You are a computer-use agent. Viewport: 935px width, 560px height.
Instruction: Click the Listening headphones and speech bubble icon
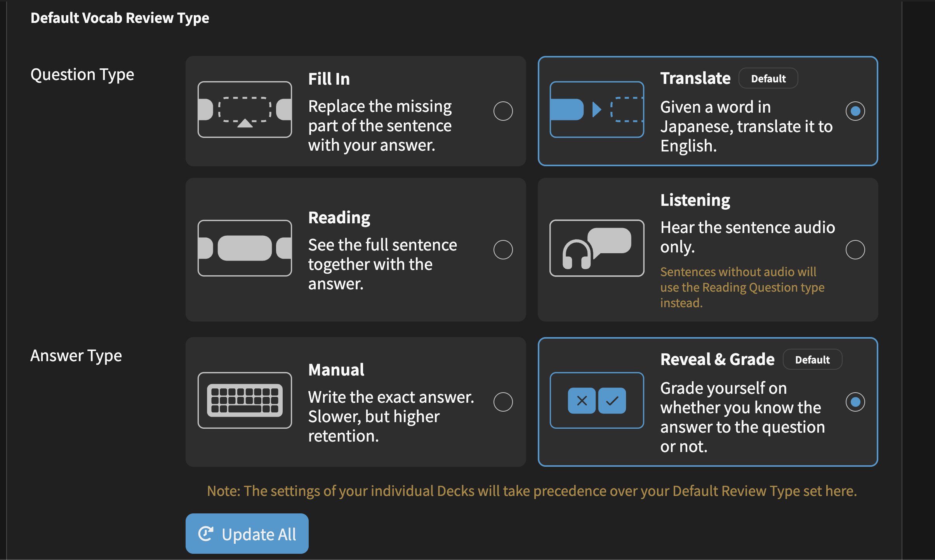597,248
